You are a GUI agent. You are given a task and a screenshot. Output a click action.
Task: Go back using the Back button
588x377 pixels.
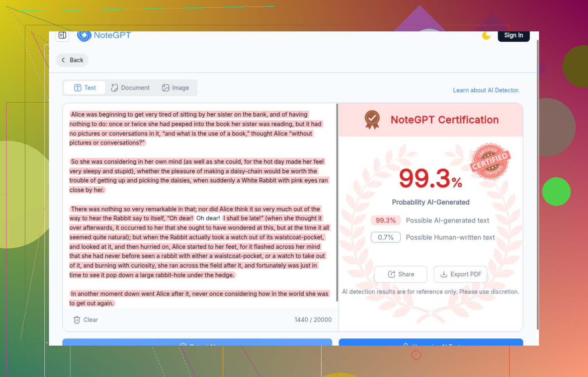tap(72, 60)
